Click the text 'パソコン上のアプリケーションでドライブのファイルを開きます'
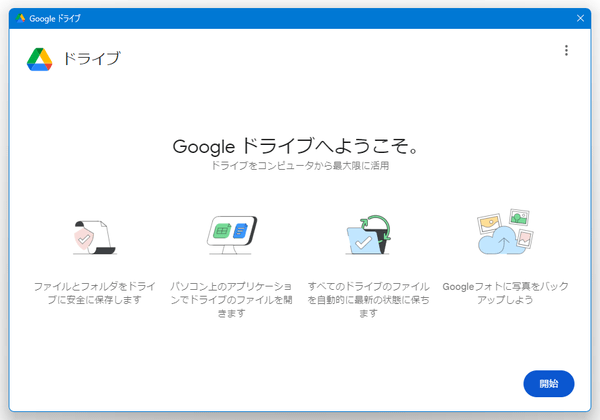Screen dimensions: 600x420 click(231, 300)
